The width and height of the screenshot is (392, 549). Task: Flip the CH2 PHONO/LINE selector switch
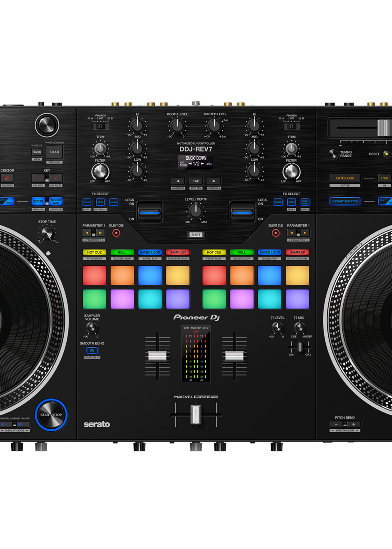point(292,126)
